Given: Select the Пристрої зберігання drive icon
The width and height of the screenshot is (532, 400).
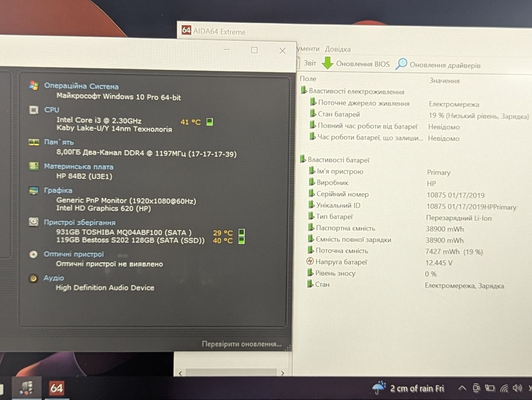Looking at the screenshot, I should 34,222.
